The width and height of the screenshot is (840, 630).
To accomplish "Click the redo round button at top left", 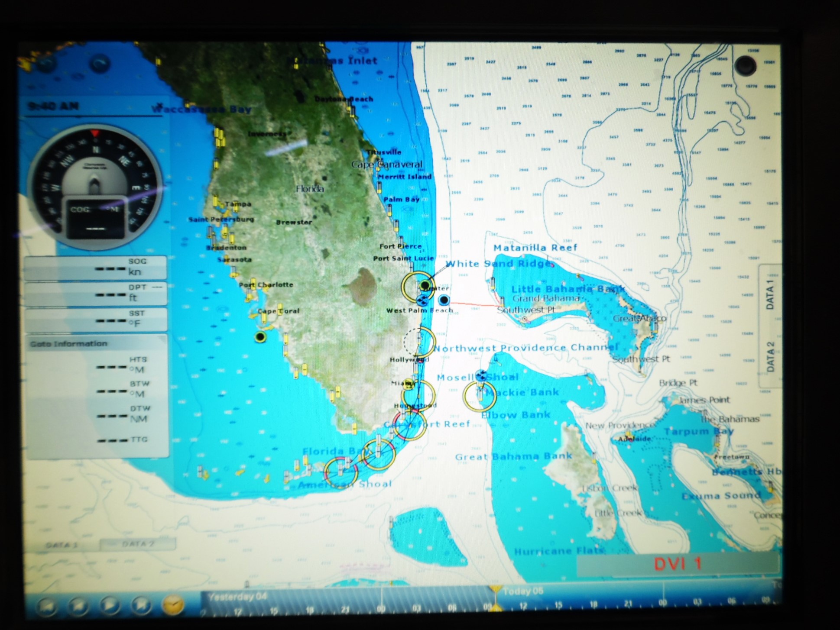I will (100, 63).
